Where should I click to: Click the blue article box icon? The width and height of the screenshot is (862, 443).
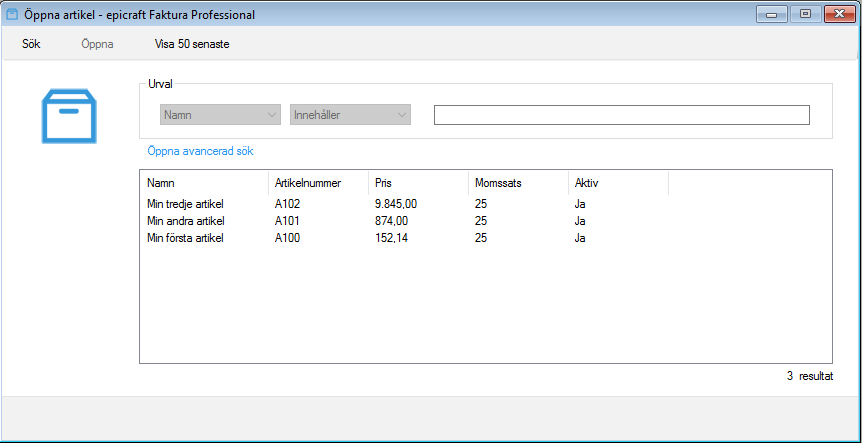pos(69,116)
